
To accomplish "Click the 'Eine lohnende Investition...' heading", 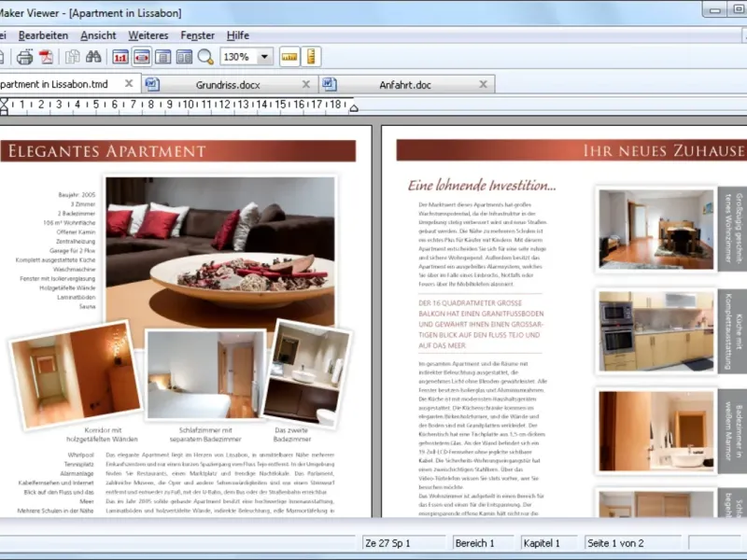I will [x=482, y=185].
